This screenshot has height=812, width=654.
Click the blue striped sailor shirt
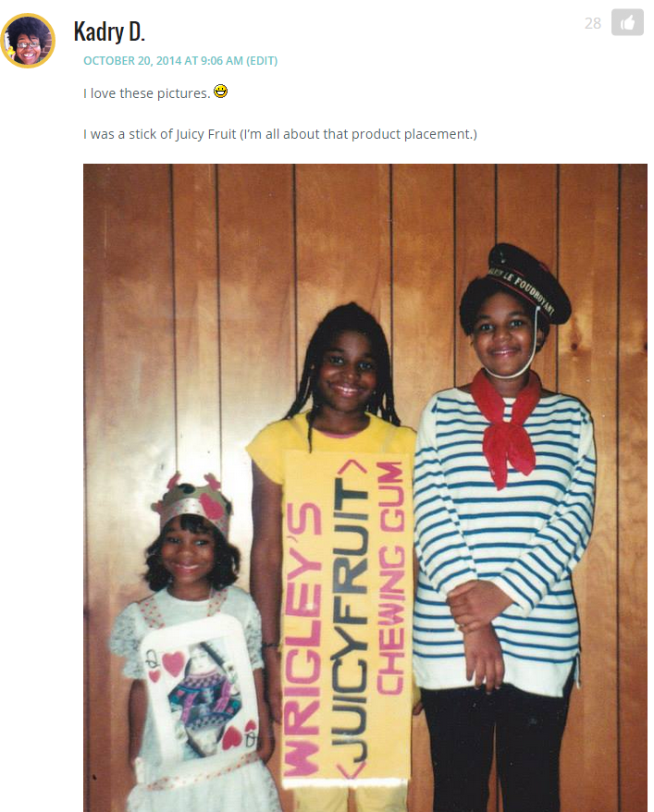[x=503, y=538]
